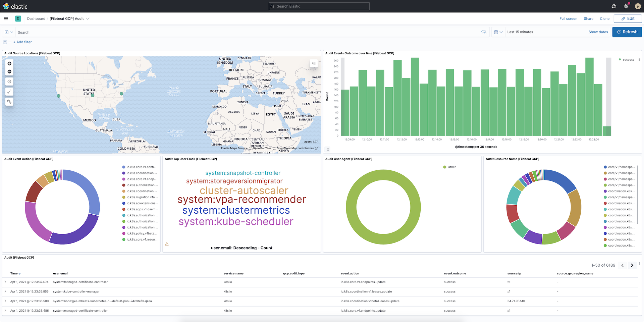Open the chart legend list icon
The image size is (644, 322).
click(x=327, y=149)
